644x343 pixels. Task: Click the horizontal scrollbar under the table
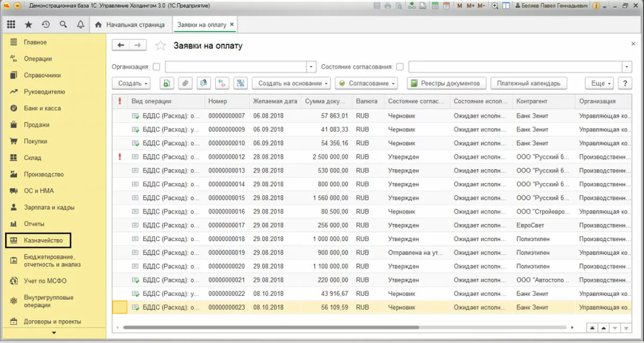point(270,328)
